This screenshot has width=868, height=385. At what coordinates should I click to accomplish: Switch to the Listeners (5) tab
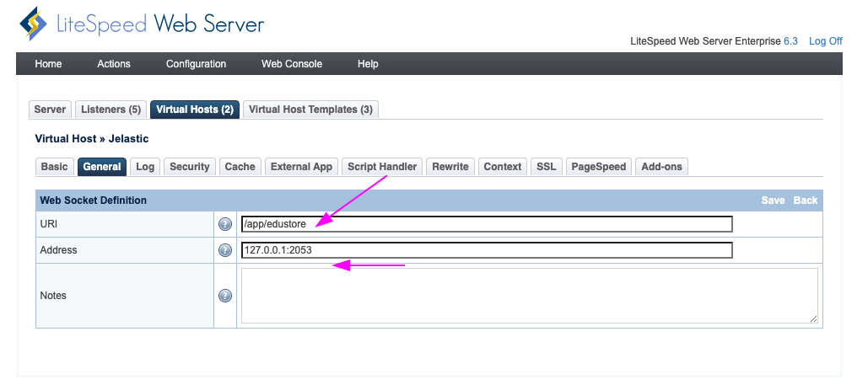[x=111, y=110]
